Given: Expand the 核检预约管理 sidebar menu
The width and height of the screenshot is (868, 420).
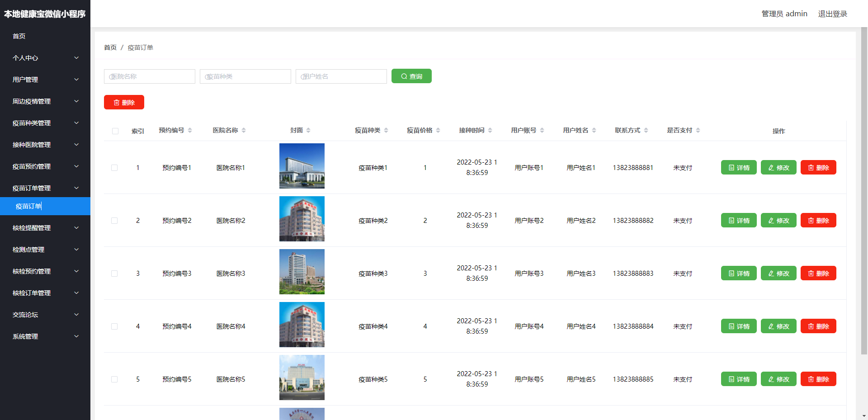Looking at the screenshot, I should point(45,271).
